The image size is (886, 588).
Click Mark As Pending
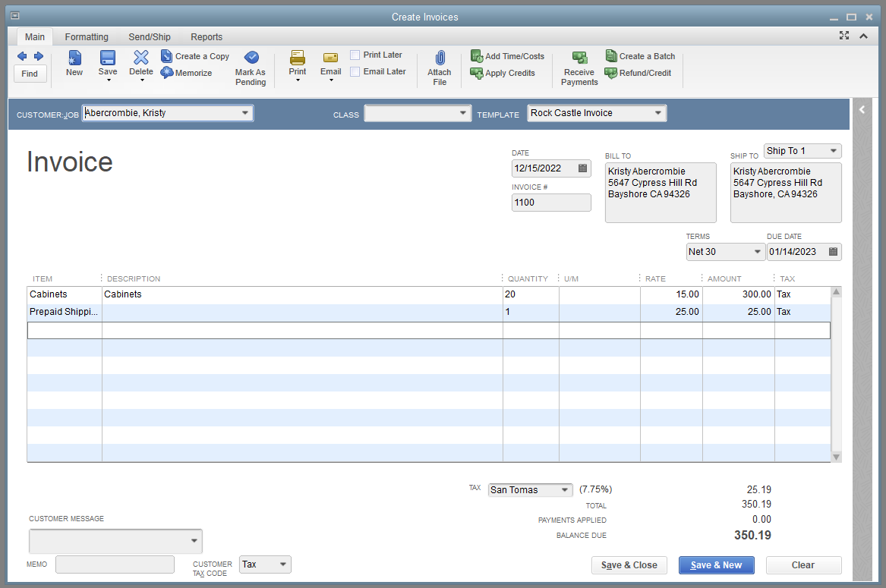pyautogui.click(x=251, y=64)
